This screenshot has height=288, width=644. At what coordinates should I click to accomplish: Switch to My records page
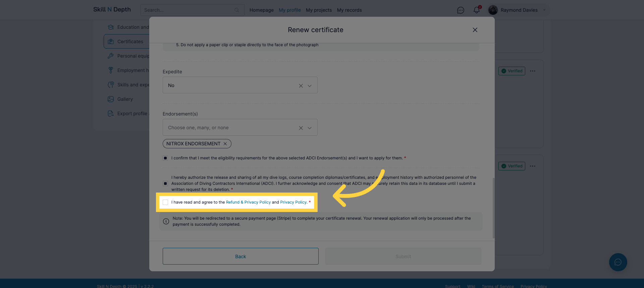tap(349, 10)
